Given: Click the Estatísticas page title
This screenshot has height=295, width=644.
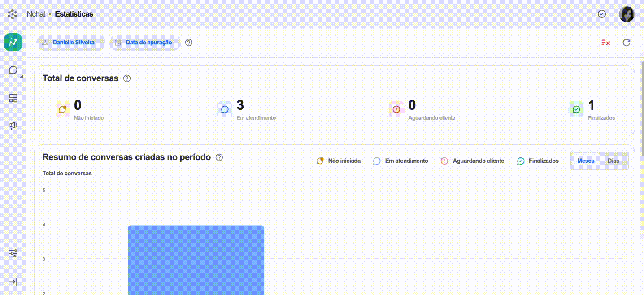Looking at the screenshot, I should [x=74, y=14].
